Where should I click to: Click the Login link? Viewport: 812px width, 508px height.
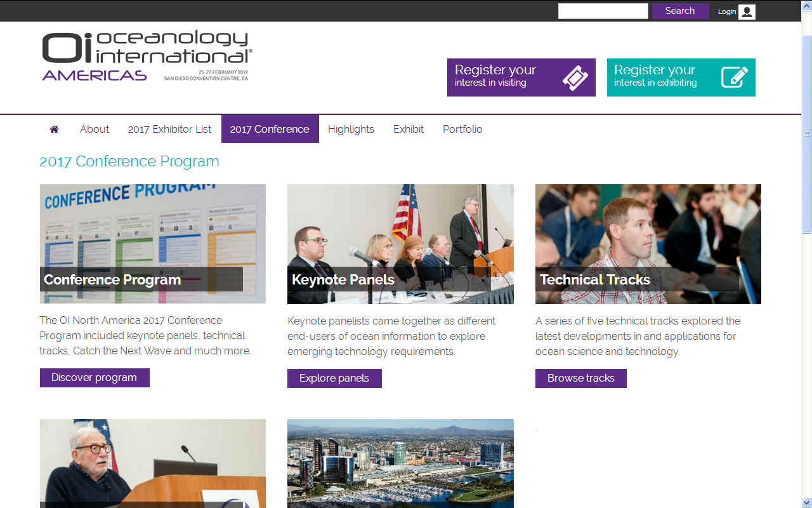point(727,11)
